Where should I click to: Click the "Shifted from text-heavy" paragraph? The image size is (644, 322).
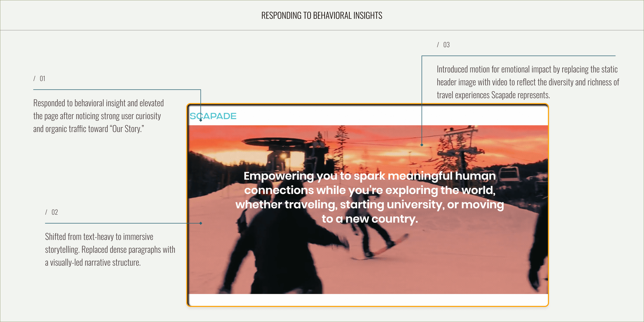[x=110, y=250]
